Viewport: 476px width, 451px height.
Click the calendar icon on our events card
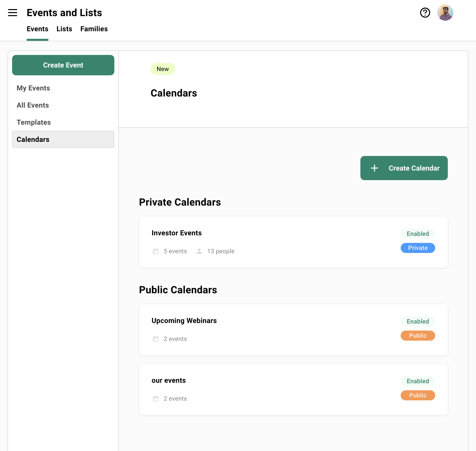point(156,398)
